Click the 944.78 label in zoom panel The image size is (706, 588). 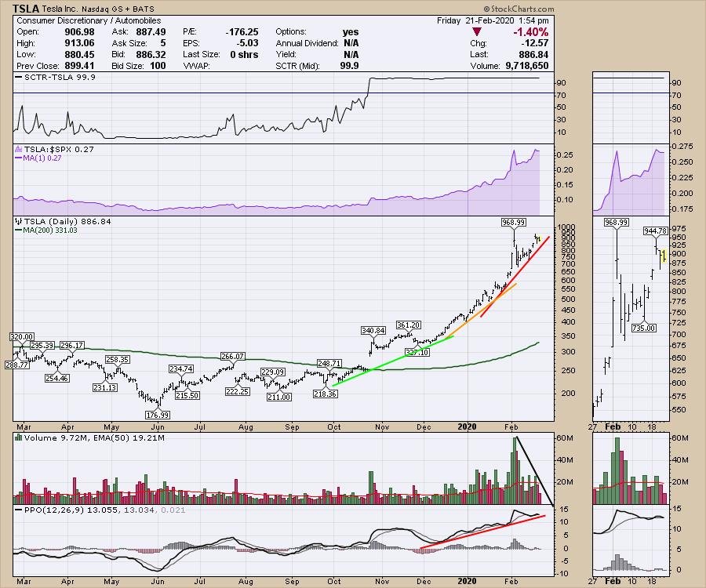coord(654,231)
